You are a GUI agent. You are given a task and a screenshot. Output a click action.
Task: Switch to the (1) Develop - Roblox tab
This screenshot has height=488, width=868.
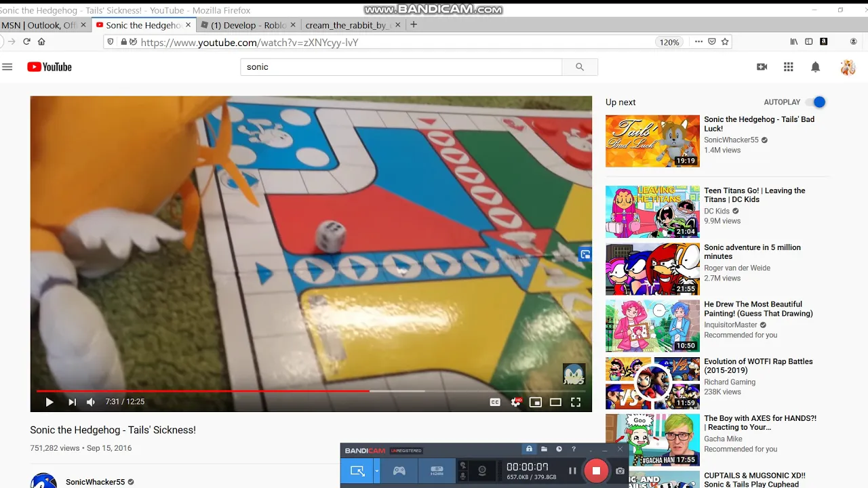[x=248, y=25]
